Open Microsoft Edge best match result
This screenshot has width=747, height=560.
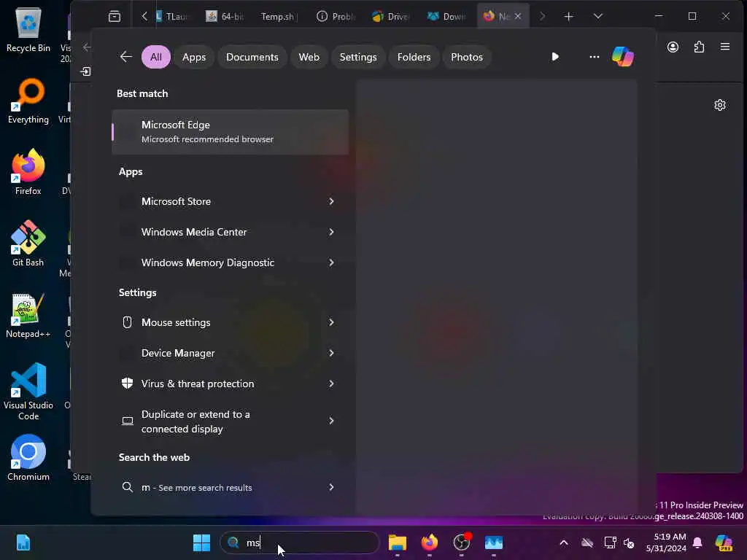click(x=230, y=132)
